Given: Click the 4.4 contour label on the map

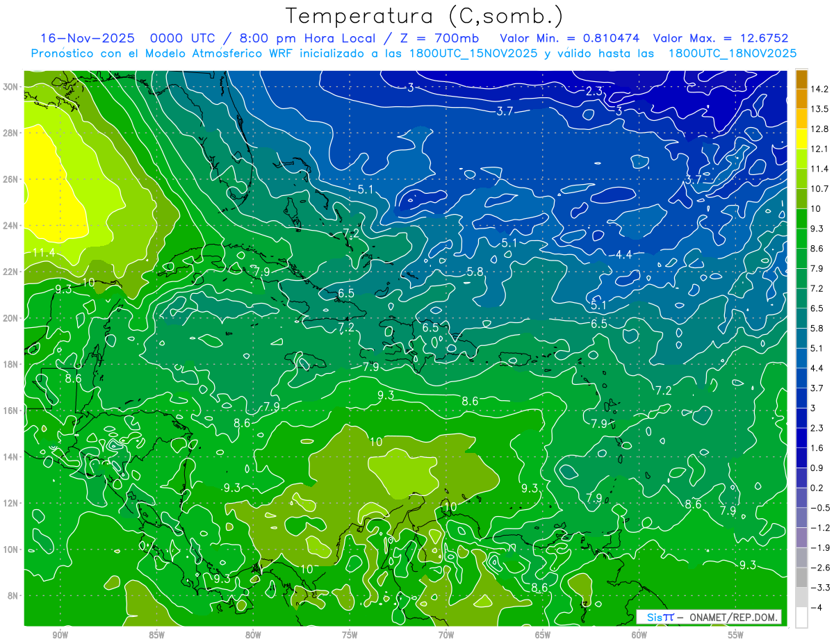Looking at the screenshot, I should (x=624, y=255).
